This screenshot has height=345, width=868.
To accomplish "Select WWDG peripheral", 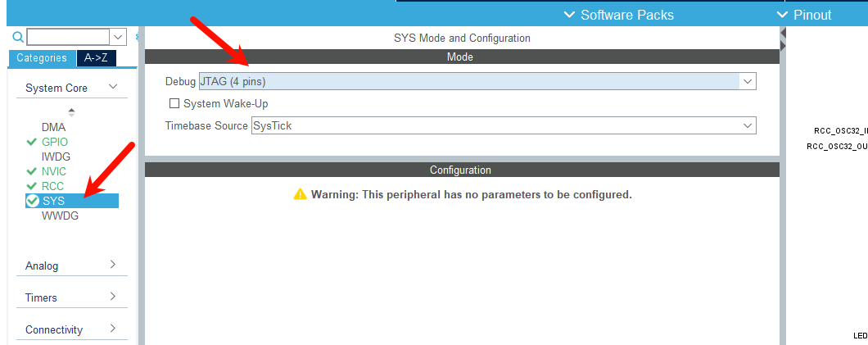I will pyautogui.click(x=61, y=216).
